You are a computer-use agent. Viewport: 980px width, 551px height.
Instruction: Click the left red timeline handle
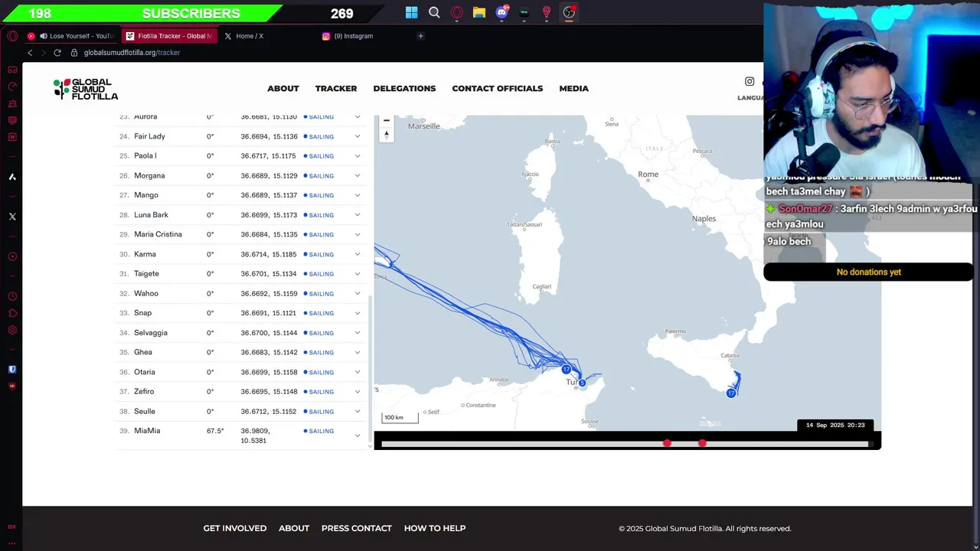coord(667,444)
